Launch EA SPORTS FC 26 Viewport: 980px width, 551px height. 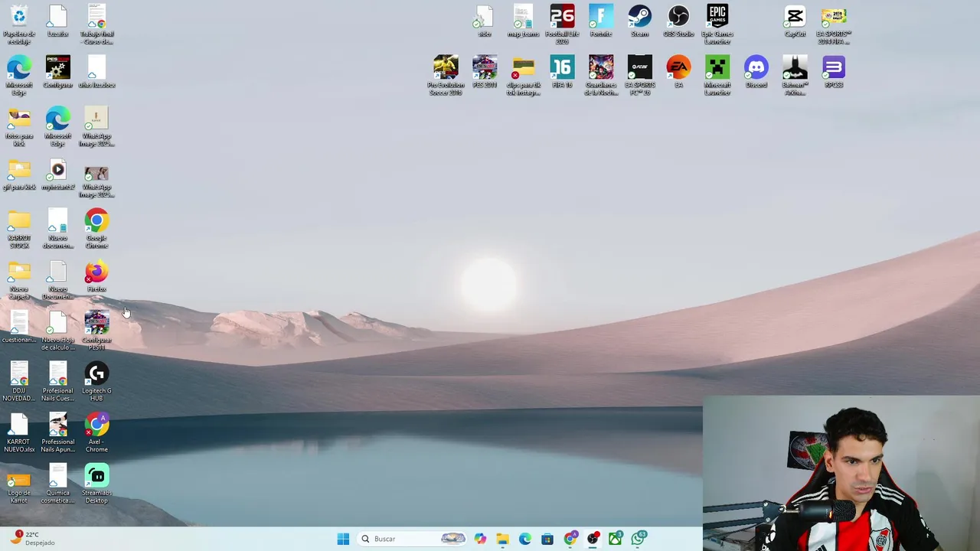(x=639, y=75)
